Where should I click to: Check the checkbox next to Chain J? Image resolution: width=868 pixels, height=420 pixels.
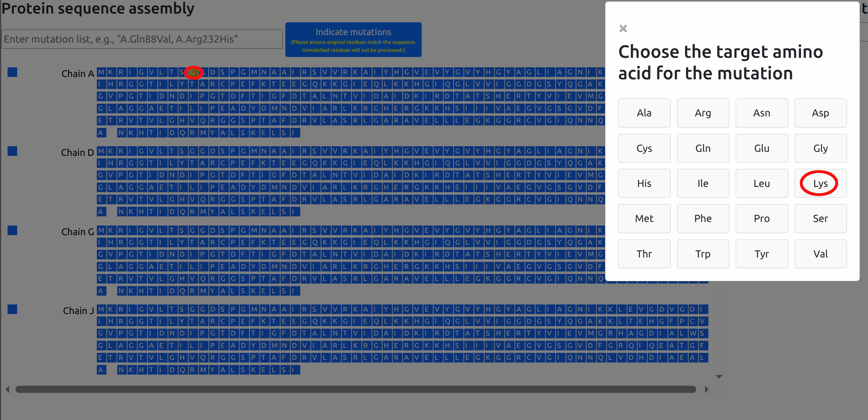coord(12,309)
